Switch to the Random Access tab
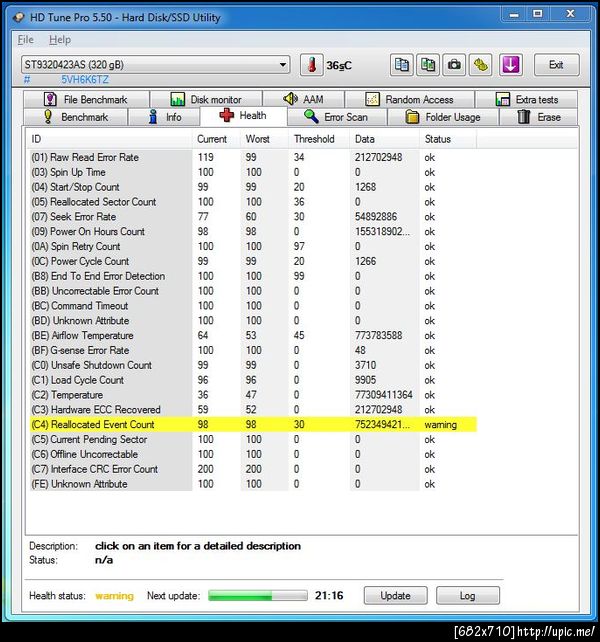The width and height of the screenshot is (600, 642). [410, 99]
